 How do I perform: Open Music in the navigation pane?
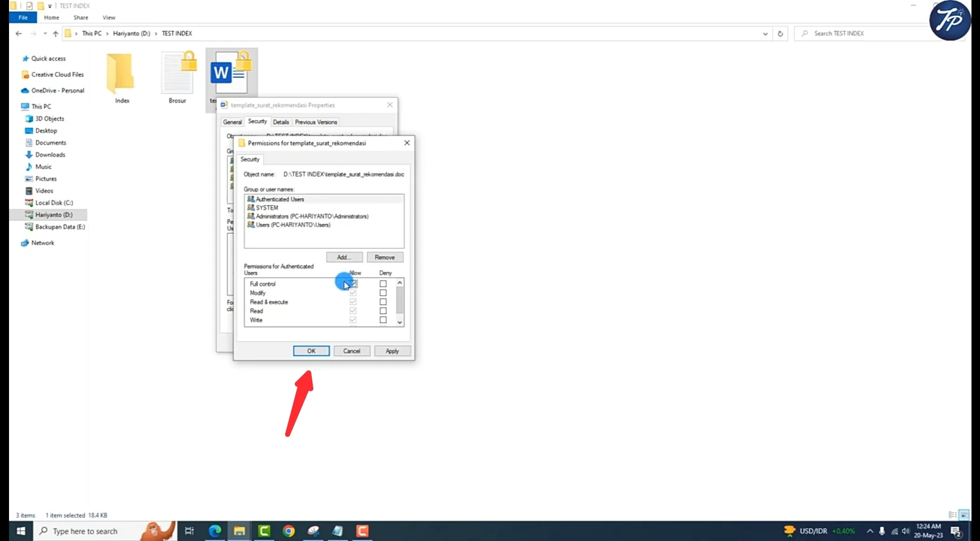[x=43, y=167]
